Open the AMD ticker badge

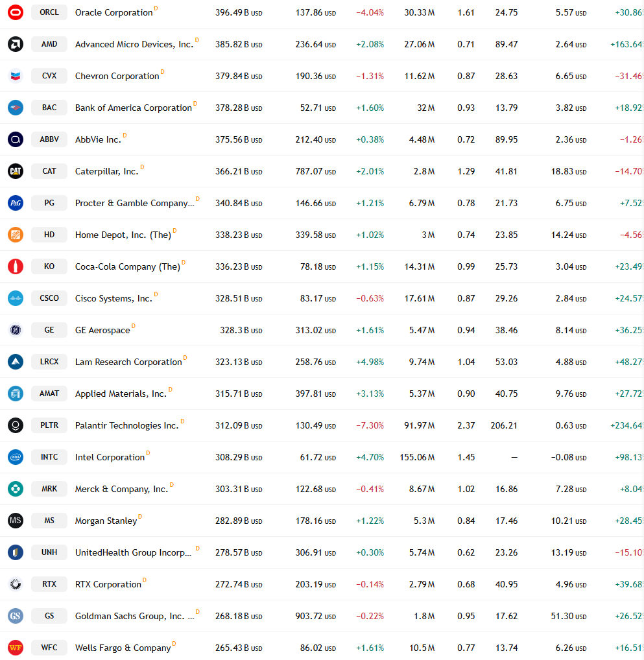49,44
